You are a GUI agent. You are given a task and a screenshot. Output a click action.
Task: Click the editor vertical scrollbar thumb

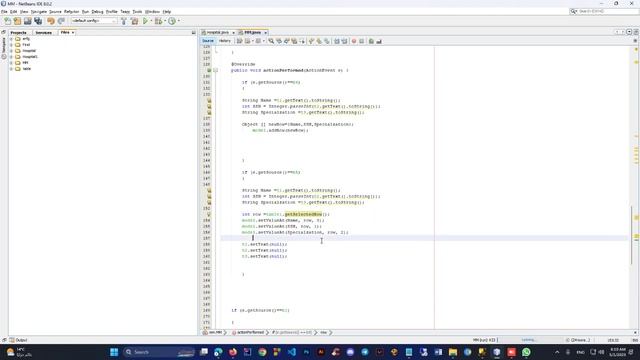coord(631,235)
